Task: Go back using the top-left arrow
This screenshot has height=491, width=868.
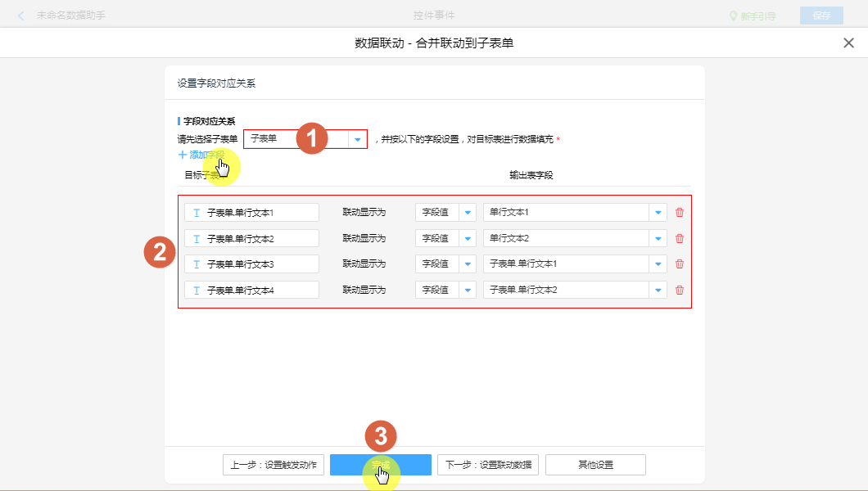Action: click(21, 16)
